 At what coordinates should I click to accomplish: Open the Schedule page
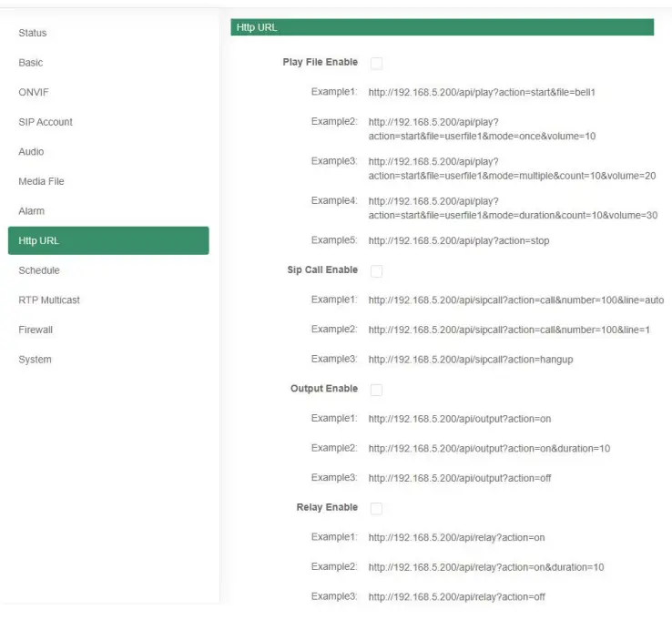click(x=39, y=270)
